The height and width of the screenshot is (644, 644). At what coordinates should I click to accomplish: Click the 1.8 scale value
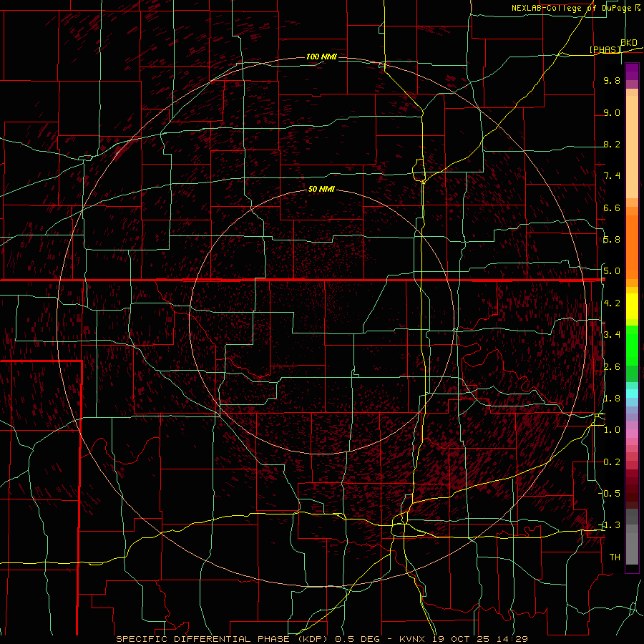click(612, 399)
